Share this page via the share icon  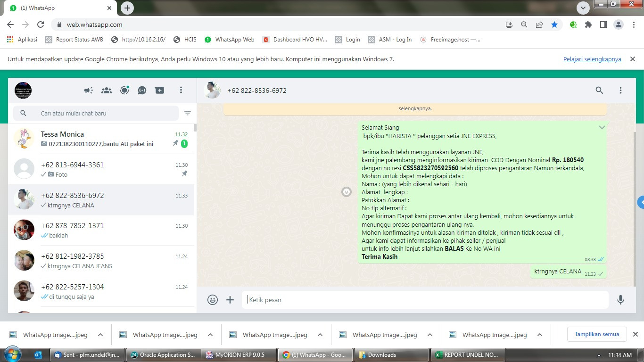539,25
